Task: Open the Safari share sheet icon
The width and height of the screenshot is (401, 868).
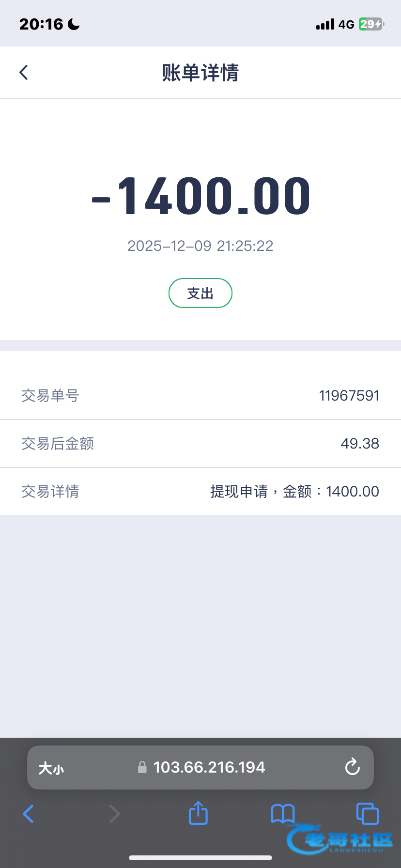Action: click(198, 813)
